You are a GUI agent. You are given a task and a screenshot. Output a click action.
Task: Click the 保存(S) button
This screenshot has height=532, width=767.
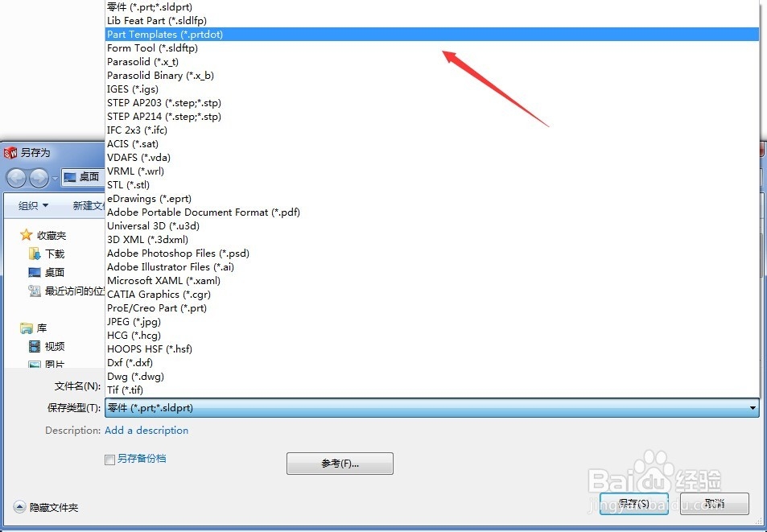(x=634, y=504)
